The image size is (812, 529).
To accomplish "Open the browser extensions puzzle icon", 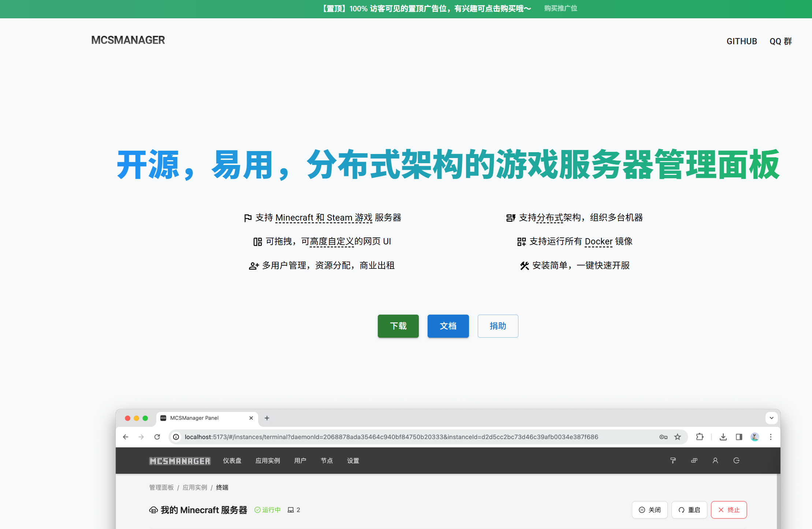I will click(x=700, y=437).
